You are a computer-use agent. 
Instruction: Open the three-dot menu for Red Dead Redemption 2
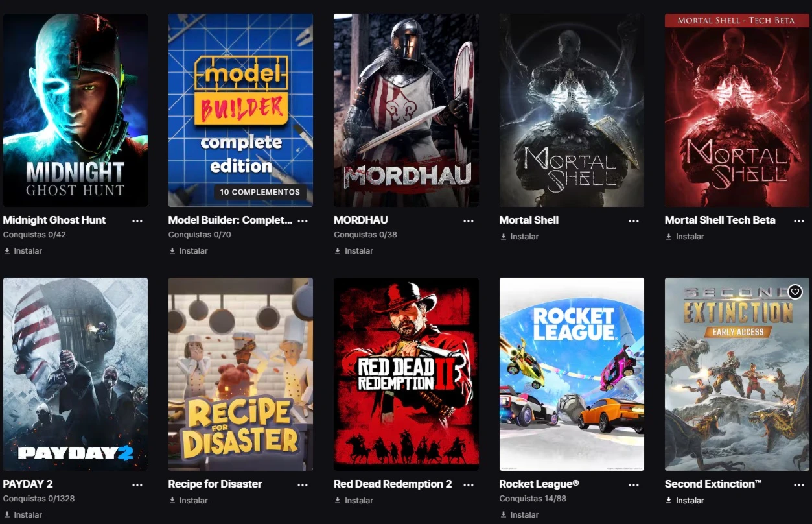tap(469, 485)
